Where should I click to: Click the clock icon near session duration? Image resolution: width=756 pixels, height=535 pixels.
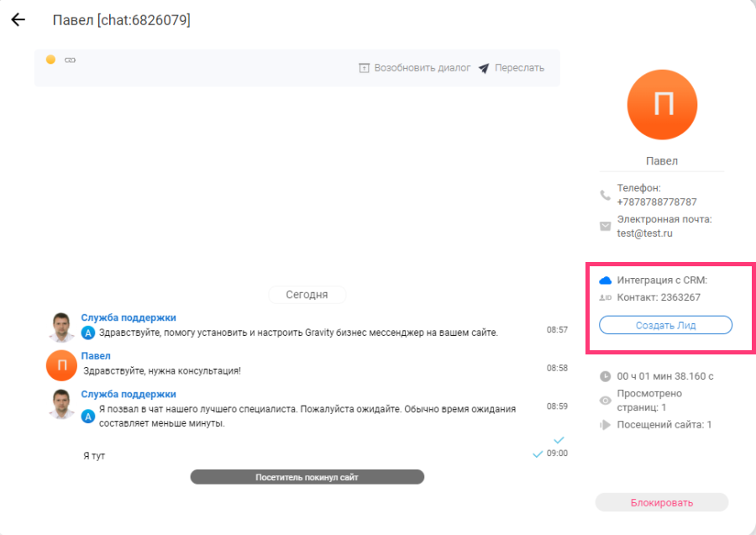point(605,377)
